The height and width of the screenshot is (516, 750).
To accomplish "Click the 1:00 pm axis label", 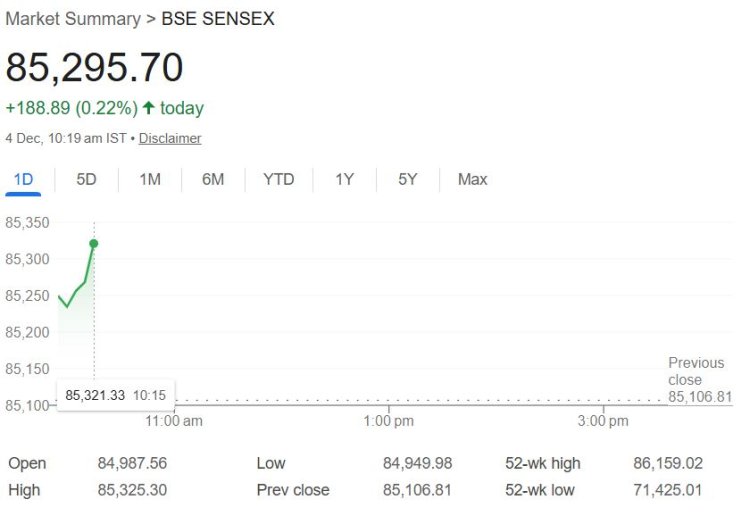I will [389, 421].
